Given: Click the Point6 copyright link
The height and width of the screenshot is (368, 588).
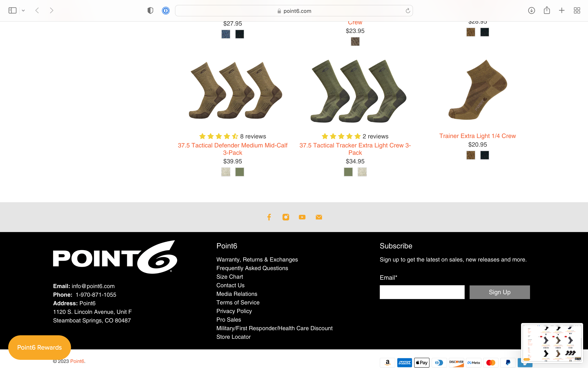Looking at the screenshot, I should pyautogui.click(x=77, y=361).
